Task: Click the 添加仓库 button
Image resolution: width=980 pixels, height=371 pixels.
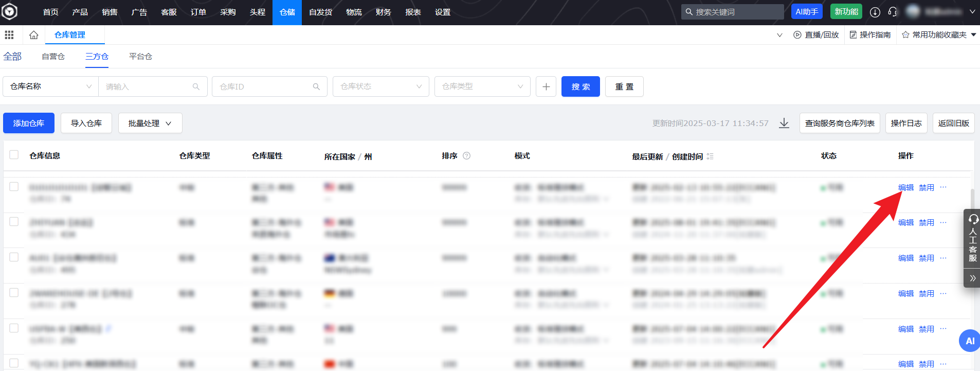Action: (x=29, y=123)
